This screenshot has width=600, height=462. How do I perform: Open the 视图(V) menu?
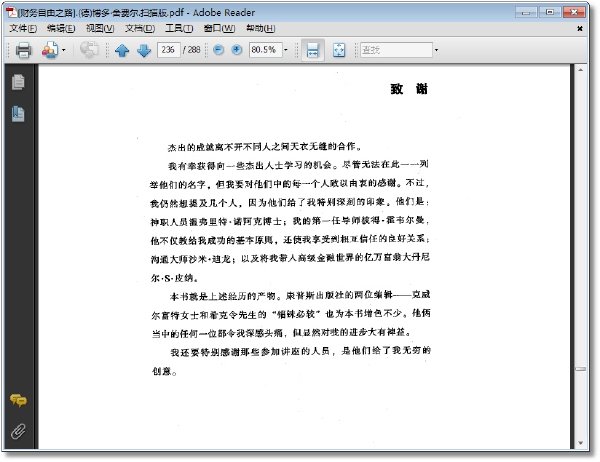(100, 28)
